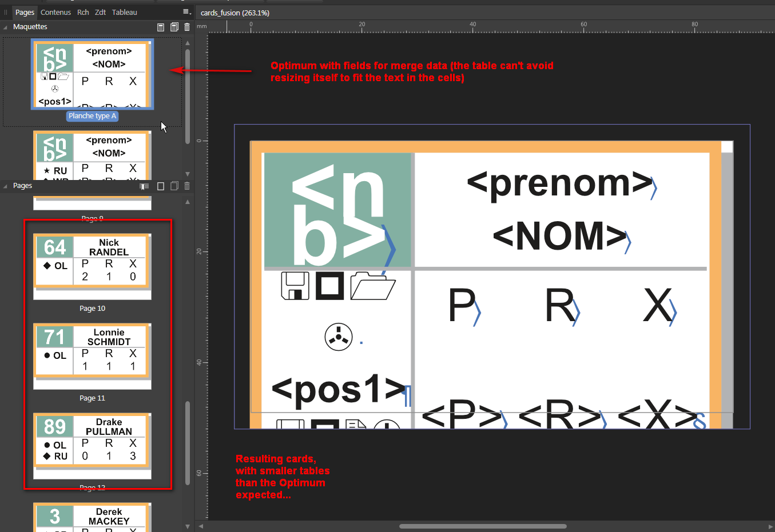The height and width of the screenshot is (532, 775).
Task: Click the duplicate master page icon in Maquettes
Action: pos(174,27)
